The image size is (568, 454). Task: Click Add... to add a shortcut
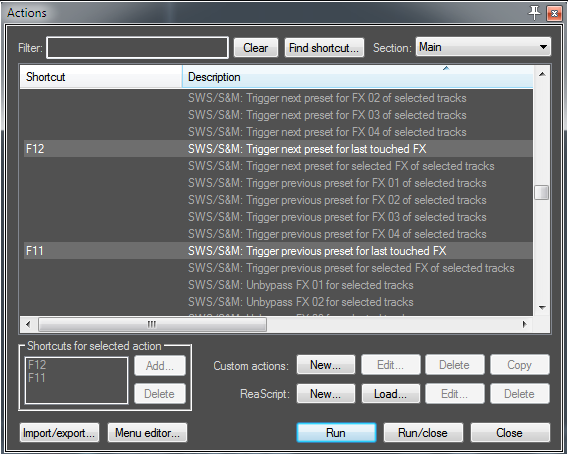coord(160,366)
